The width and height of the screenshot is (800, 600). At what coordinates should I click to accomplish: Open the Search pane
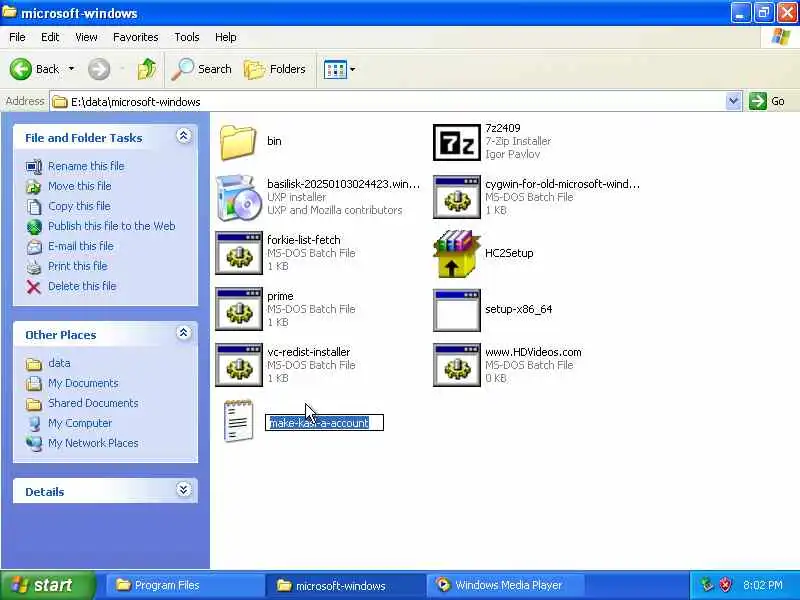201,69
